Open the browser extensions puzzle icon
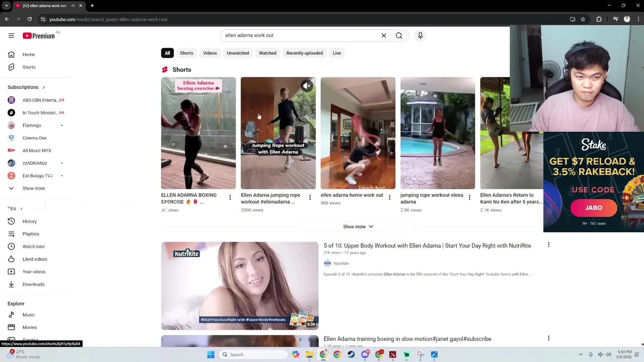 [599, 19]
